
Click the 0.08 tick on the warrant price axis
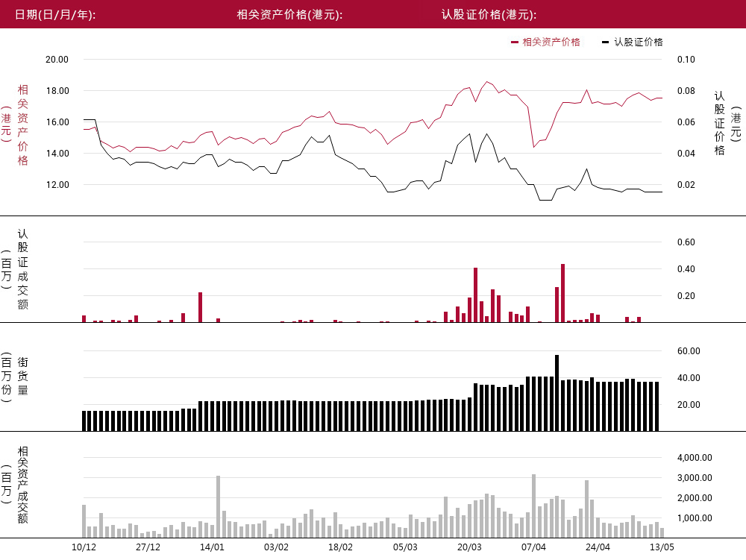[x=686, y=91]
